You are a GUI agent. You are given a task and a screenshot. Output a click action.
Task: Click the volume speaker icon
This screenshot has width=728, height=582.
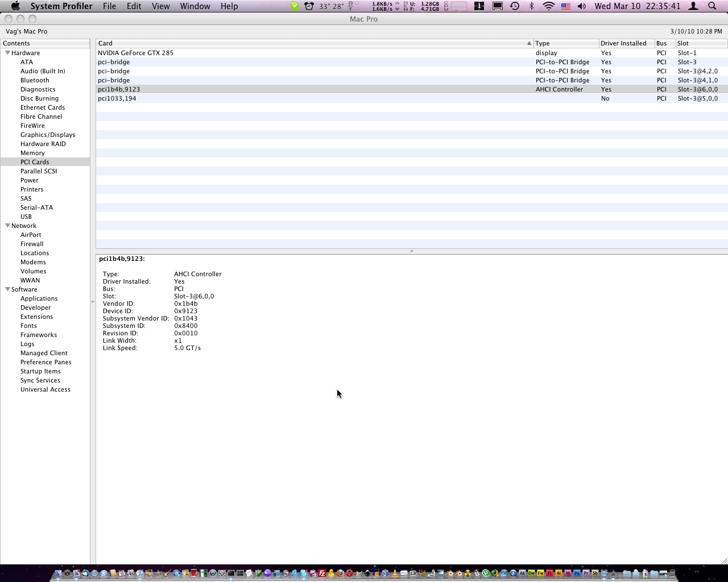point(582,6)
